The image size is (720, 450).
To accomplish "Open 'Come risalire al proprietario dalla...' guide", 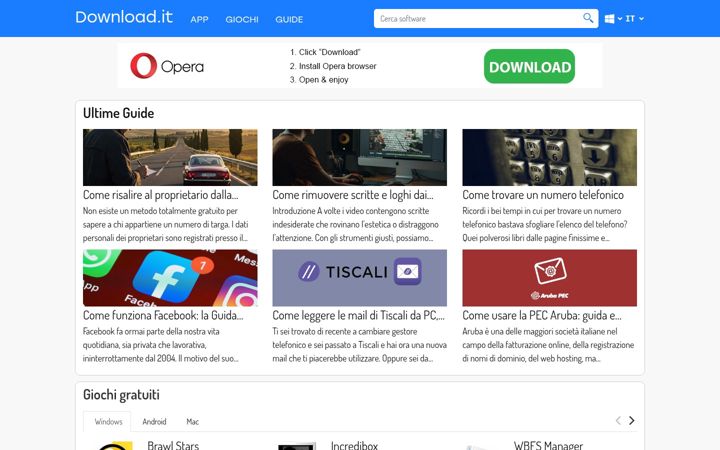I will click(160, 195).
